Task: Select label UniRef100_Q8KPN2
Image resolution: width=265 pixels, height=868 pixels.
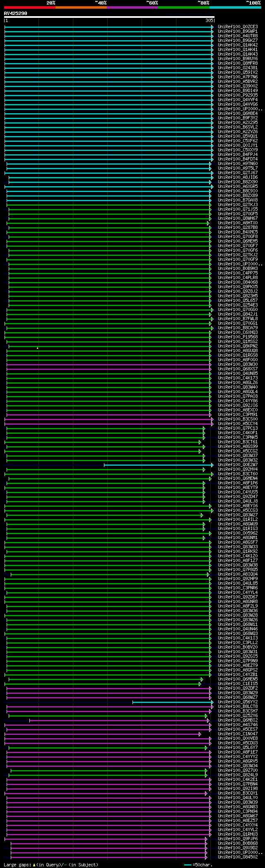Action: (238, 346)
